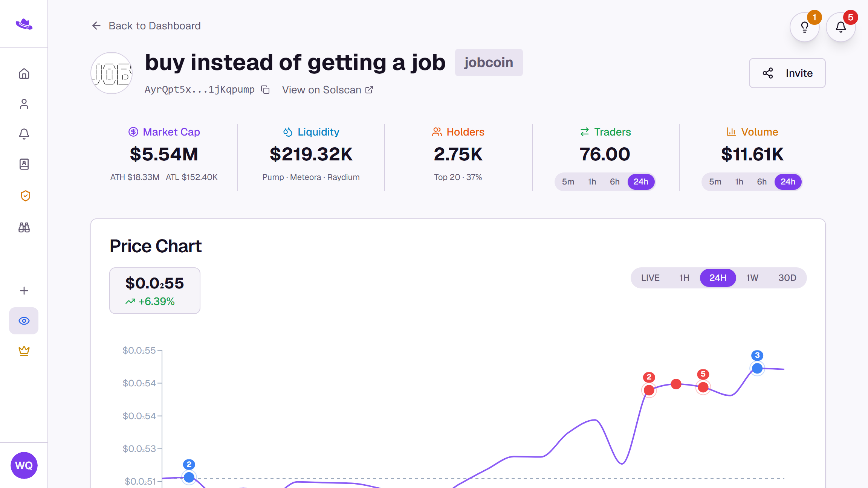Select 1h under Volume
The image size is (868, 488).
click(x=739, y=182)
